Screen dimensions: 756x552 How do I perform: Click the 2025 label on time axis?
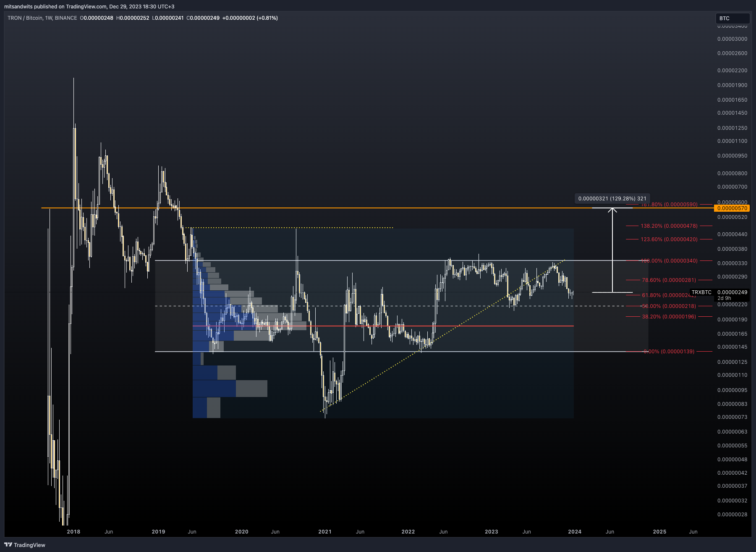pyautogui.click(x=659, y=532)
